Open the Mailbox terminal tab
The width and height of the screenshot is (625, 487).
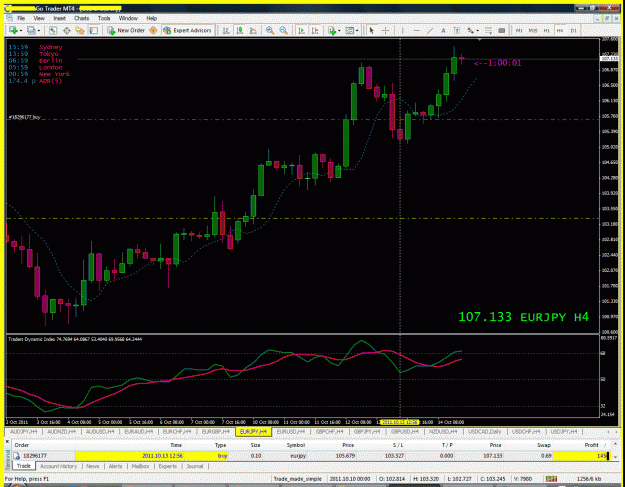pos(140,466)
